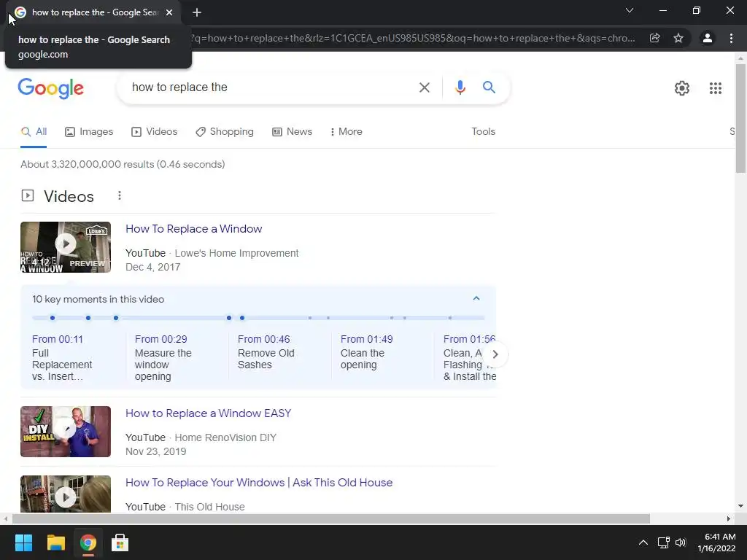Share this page from address bar
This screenshot has width=747, height=560.
coord(654,38)
